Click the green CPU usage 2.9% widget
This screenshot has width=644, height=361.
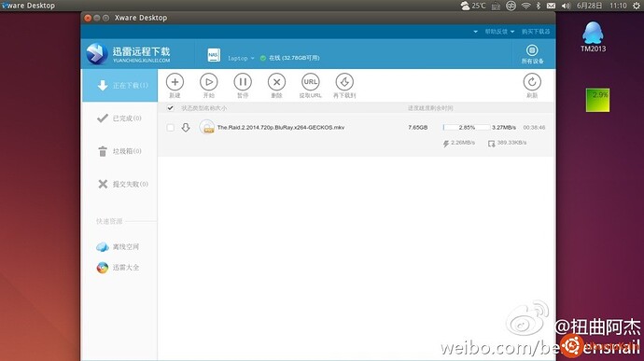(597, 100)
